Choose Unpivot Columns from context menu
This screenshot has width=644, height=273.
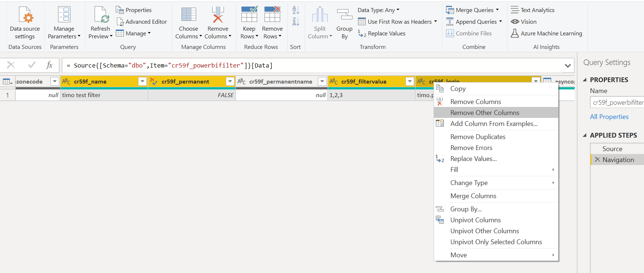(475, 220)
